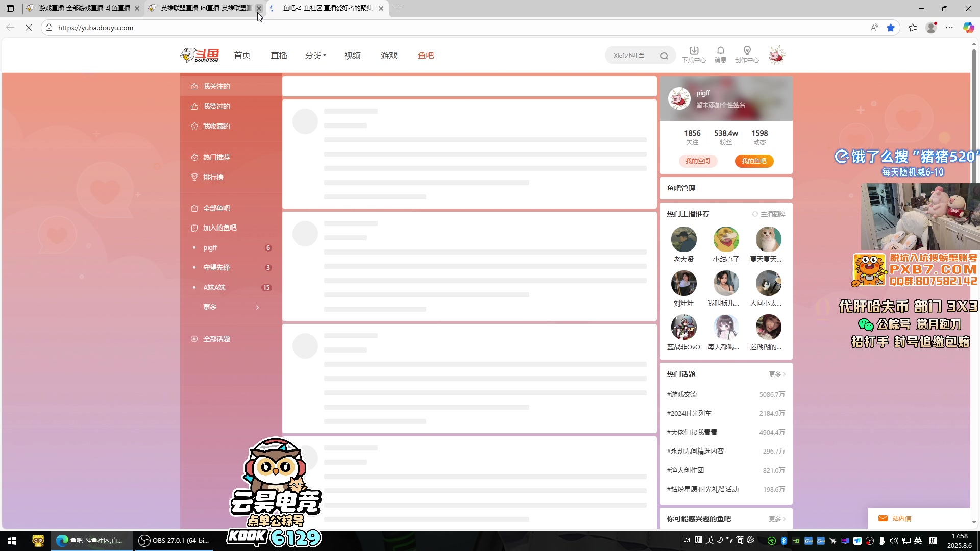Click the address bar URL
This screenshot has width=980, height=551.
tap(95, 28)
